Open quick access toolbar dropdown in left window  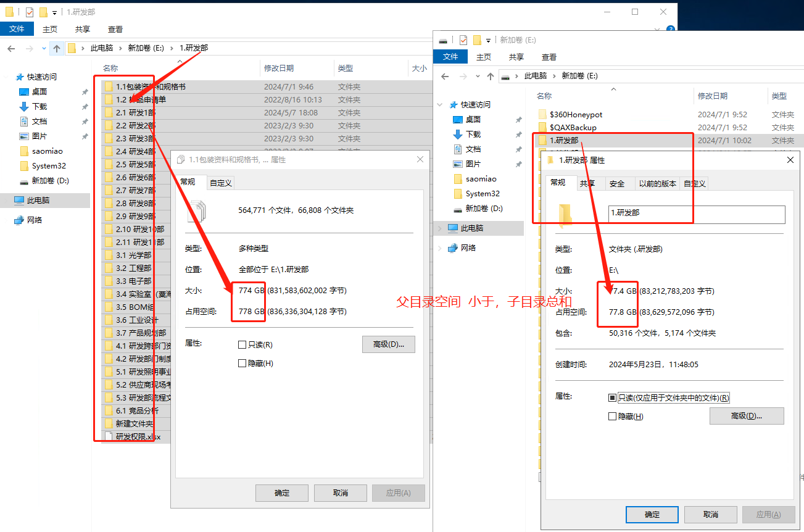click(x=54, y=12)
